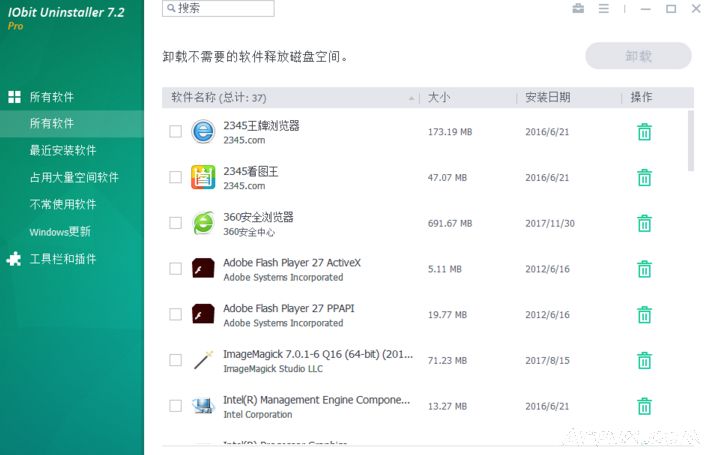Click the 2345看图王 program name
Screen dimensions: 707x455
click(x=250, y=171)
